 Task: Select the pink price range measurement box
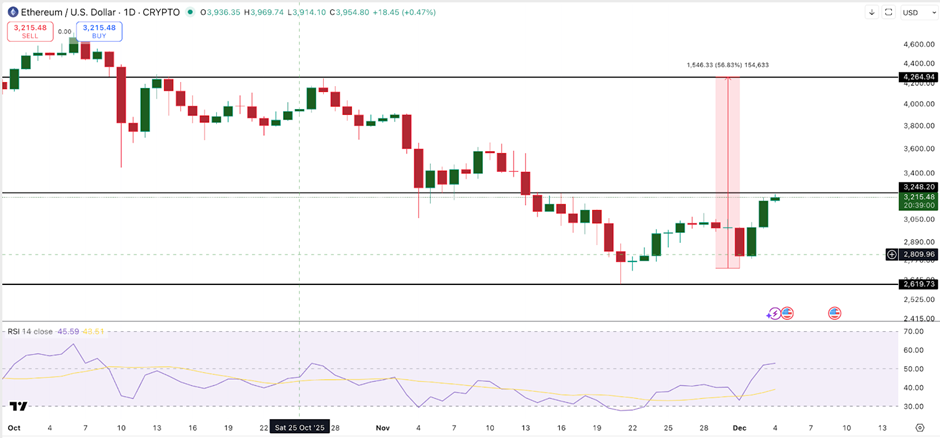[x=728, y=173]
